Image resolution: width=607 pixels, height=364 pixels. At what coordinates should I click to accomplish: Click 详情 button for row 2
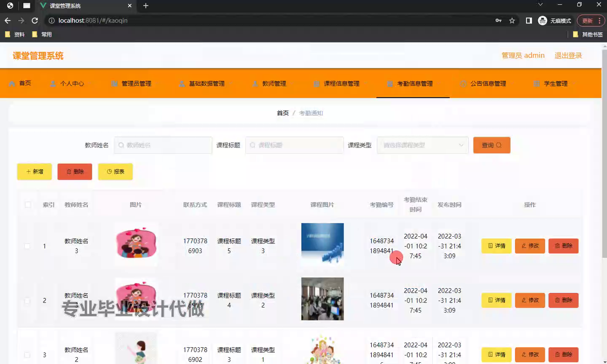(497, 300)
